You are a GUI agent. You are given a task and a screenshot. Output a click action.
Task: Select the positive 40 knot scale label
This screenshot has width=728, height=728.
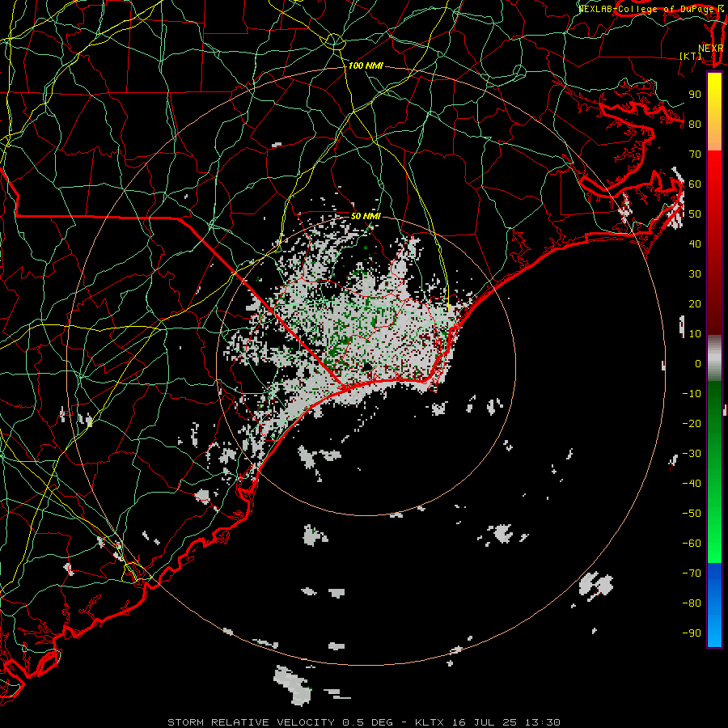point(695,243)
